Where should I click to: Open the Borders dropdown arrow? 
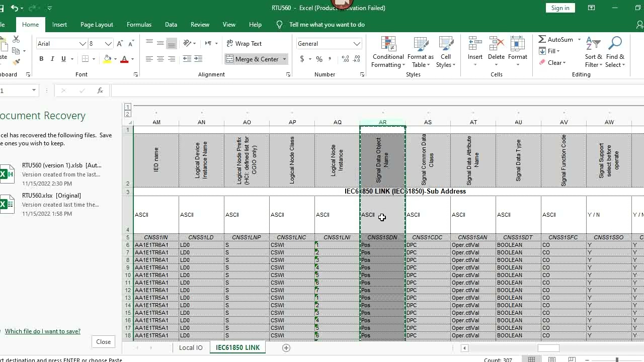click(x=94, y=59)
